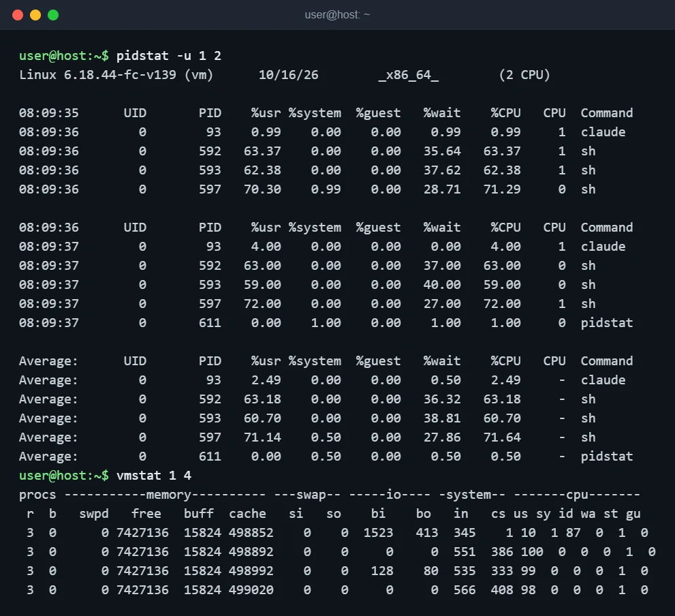Click the green maximize window button
This screenshot has height=616, width=675.
pyautogui.click(x=53, y=15)
